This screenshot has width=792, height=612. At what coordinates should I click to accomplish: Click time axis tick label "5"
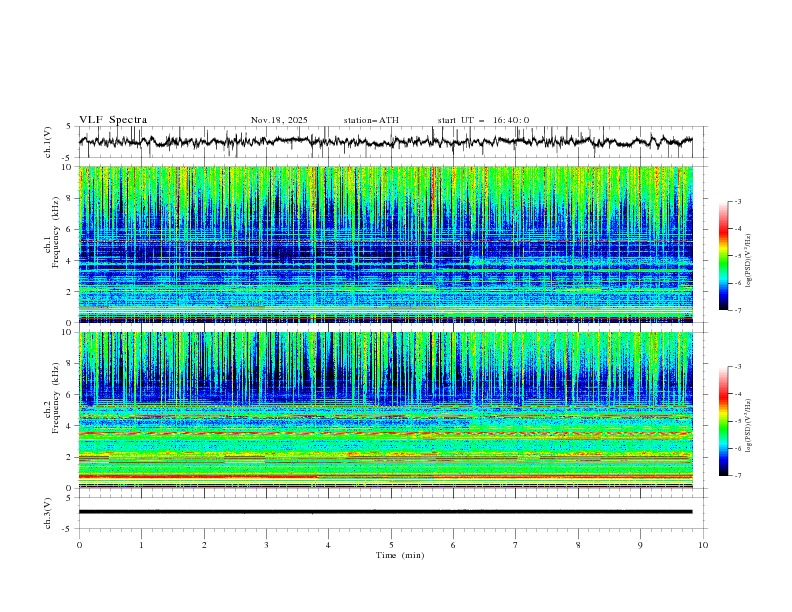[391, 545]
